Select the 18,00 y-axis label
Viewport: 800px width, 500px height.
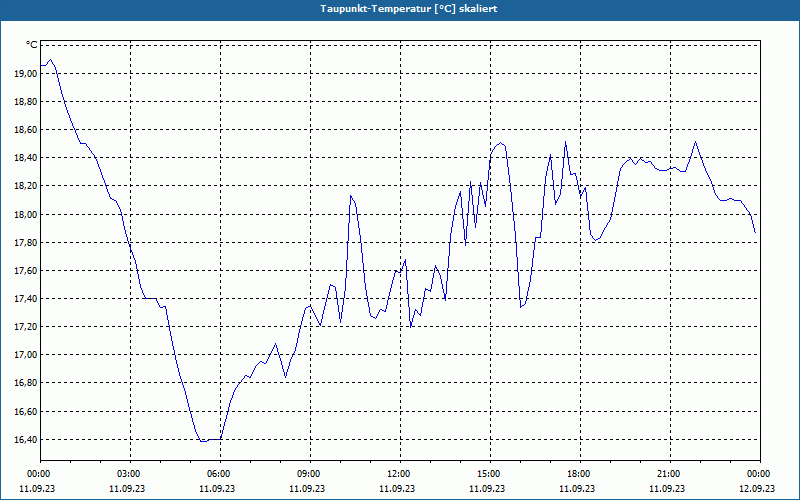tap(27, 214)
